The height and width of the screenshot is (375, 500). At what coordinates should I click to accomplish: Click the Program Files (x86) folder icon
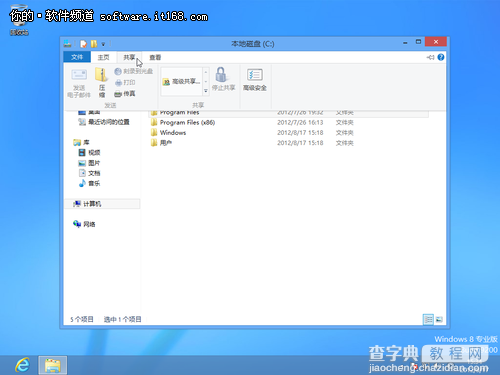pyautogui.click(x=154, y=122)
